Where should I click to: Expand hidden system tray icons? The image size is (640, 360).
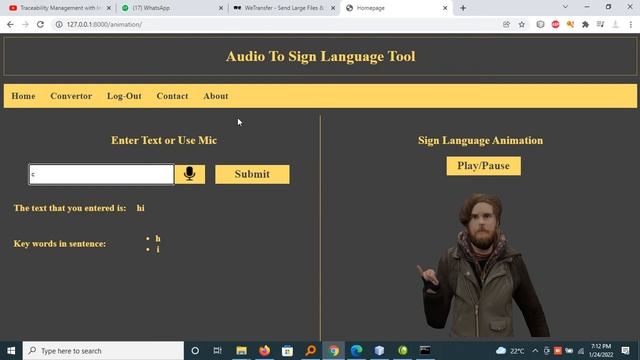pyautogui.click(x=535, y=351)
